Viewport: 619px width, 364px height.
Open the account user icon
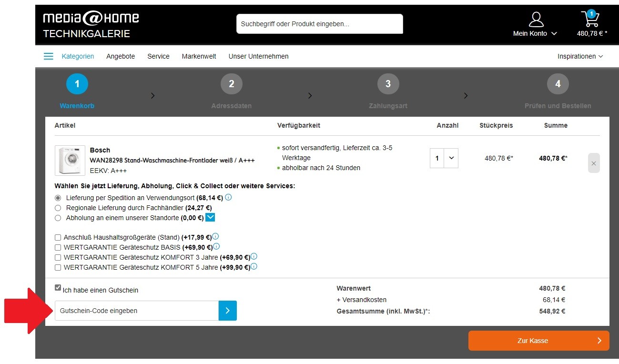(536, 20)
